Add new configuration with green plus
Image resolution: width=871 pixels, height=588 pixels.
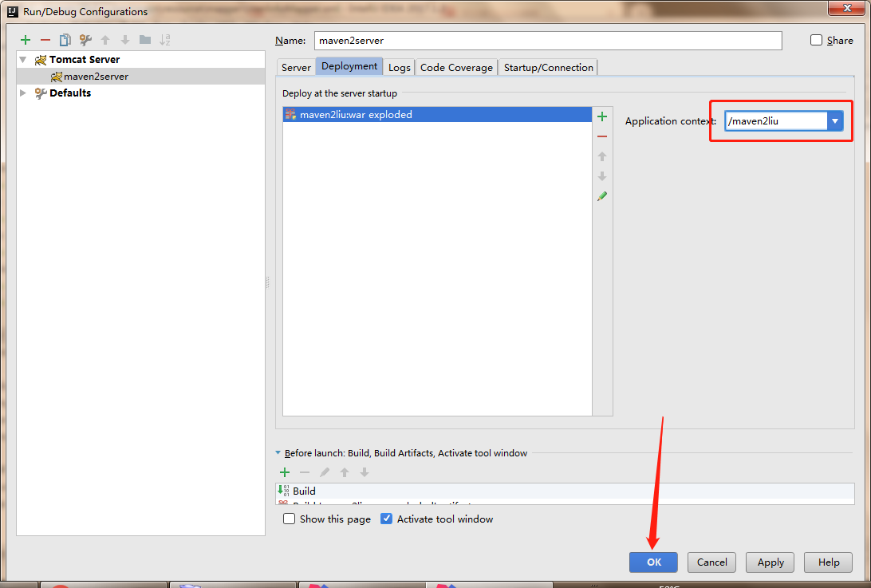[x=26, y=40]
